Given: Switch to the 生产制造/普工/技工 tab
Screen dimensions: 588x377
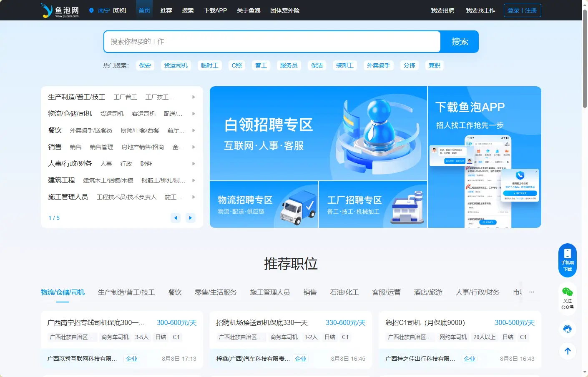Looking at the screenshot, I should pyautogui.click(x=126, y=292).
